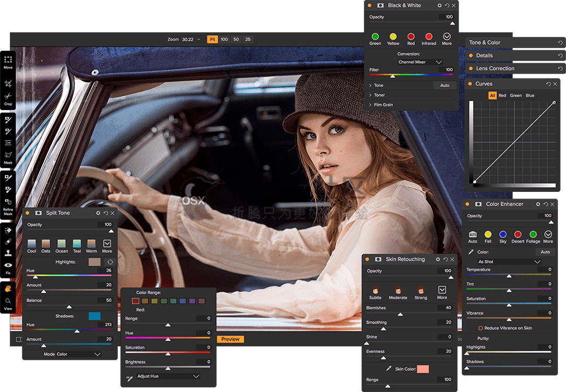Select the red swatch in Color Range
The height and width of the screenshot is (392, 566).
pyautogui.click(x=136, y=301)
